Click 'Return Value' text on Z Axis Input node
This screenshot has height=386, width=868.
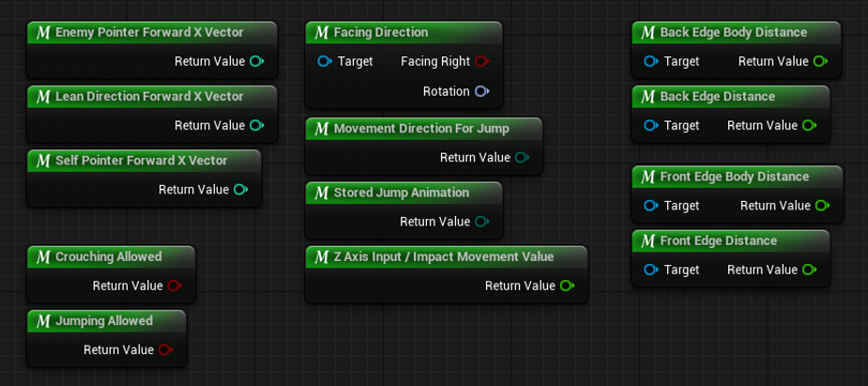[x=521, y=286]
